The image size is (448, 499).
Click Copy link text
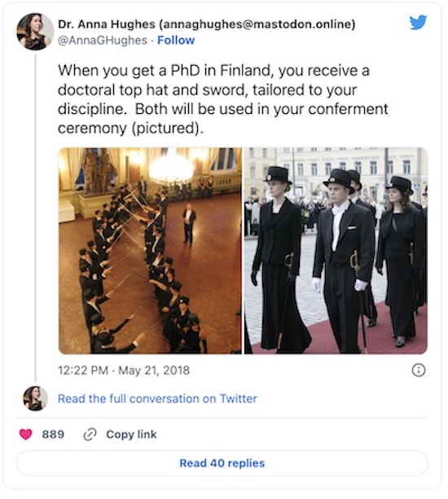[x=131, y=435]
